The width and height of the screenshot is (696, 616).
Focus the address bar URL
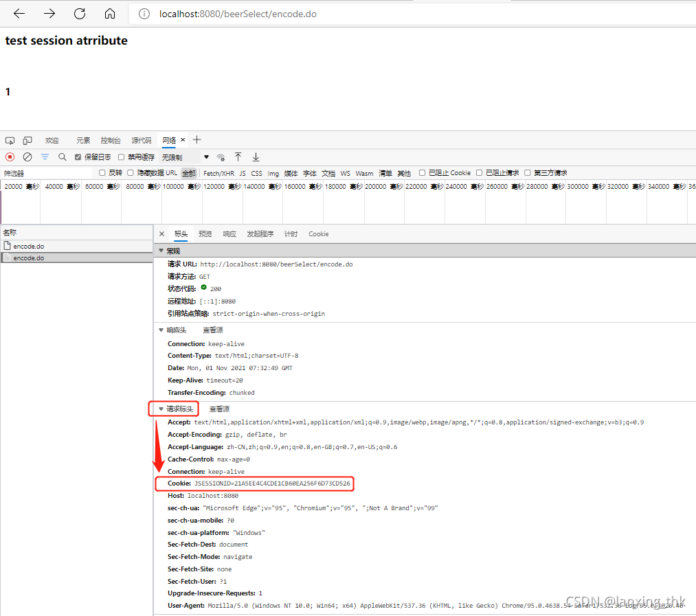pyautogui.click(x=238, y=14)
